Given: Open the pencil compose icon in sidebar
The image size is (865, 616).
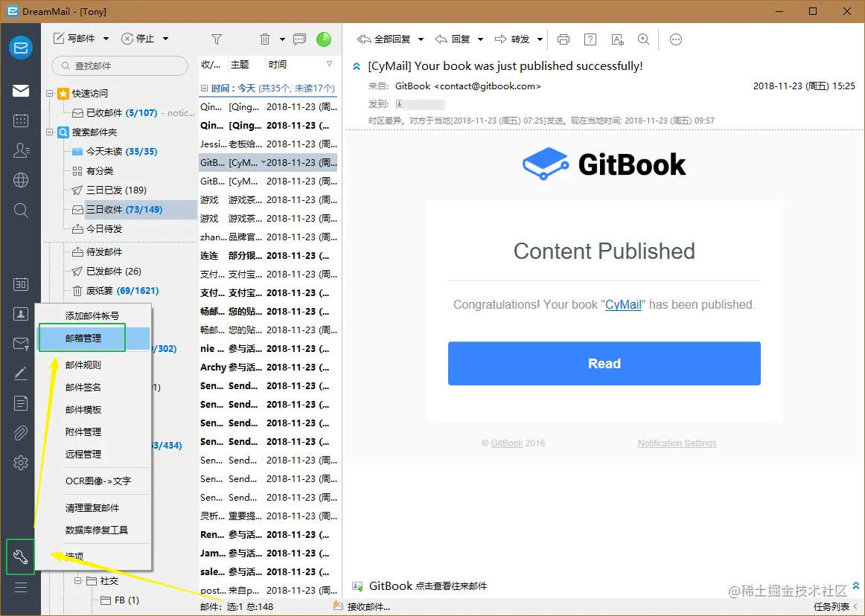Looking at the screenshot, I should [21, 373].
